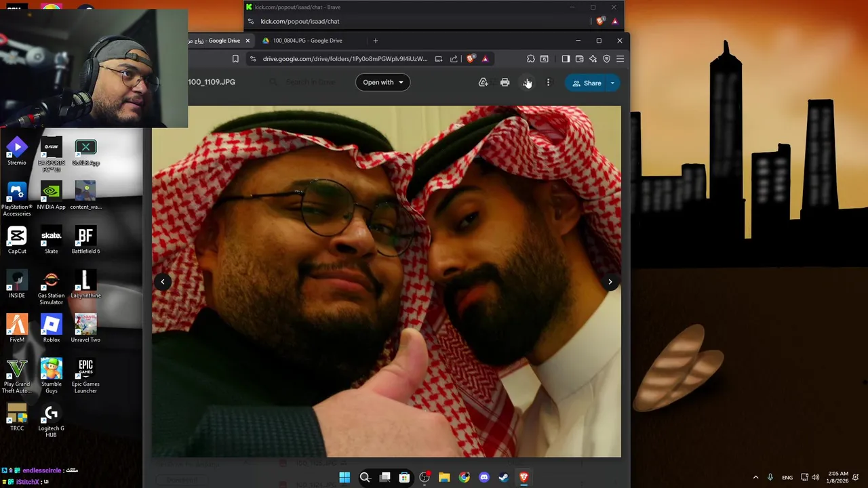868x488 pixels.
Task: Open taskbar Search
Action: click(x=365, y=478)
